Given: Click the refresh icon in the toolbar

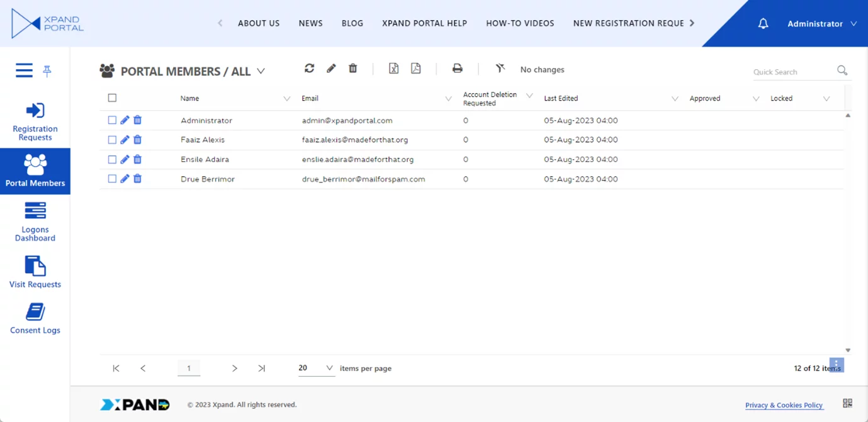Looking at the screenshot, I should click(309, 69).
